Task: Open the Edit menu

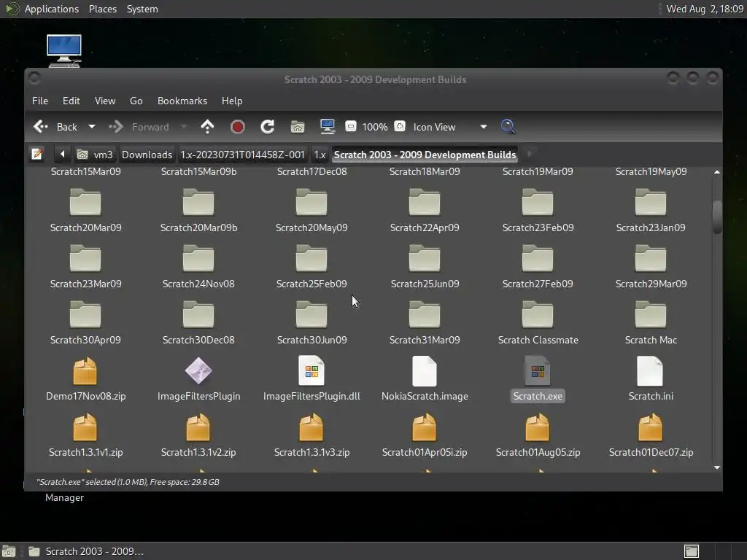Action: [71, 101]
